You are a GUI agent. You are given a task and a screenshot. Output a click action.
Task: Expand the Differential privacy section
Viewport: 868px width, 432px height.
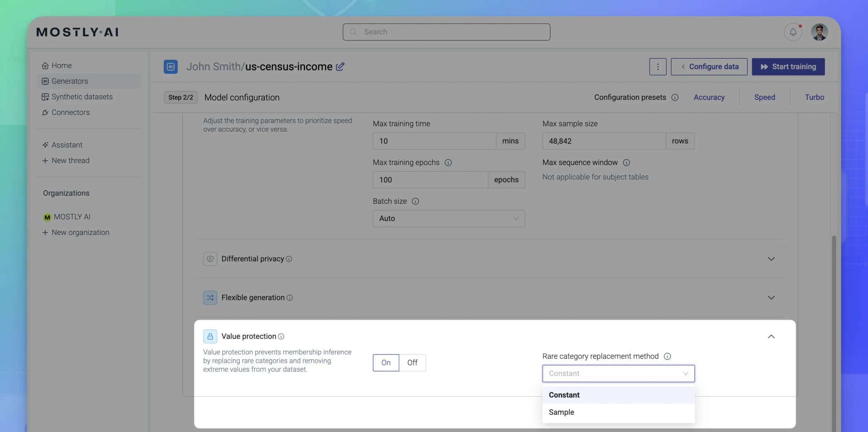(771, 259)
